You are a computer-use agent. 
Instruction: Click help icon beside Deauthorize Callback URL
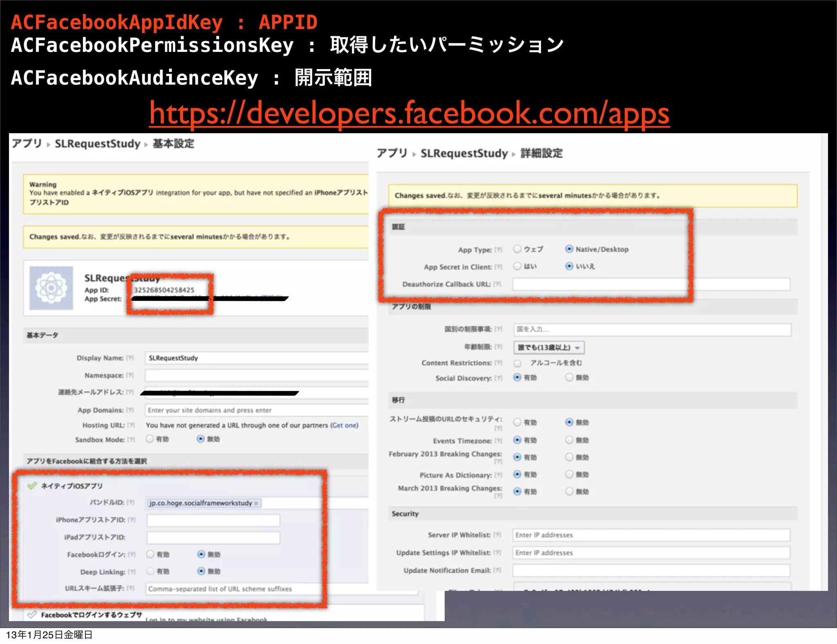tap(497, 284)
